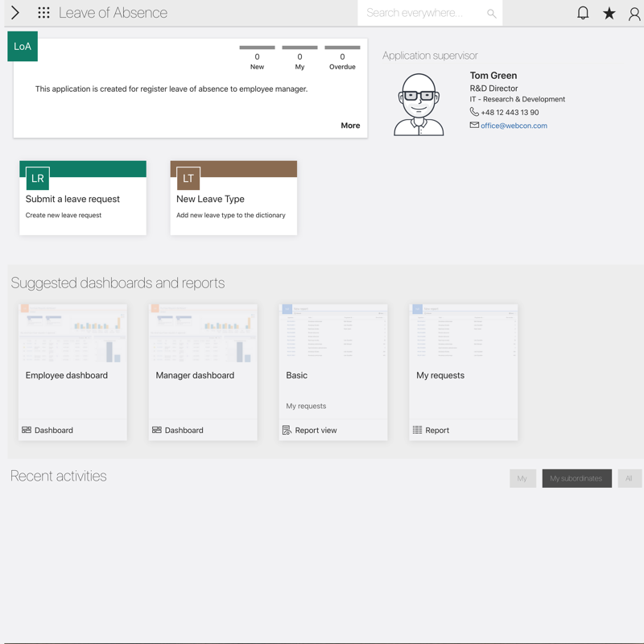Open the Basic report view card

[x=333, y=372]
